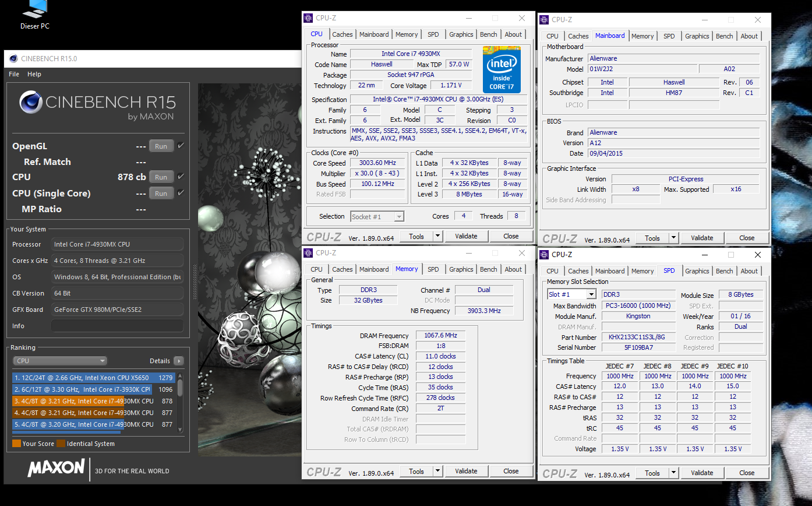Click the CPU-Z icon in the SPD-tab window's title bar
812x506 pixels.
coord(545,255)
